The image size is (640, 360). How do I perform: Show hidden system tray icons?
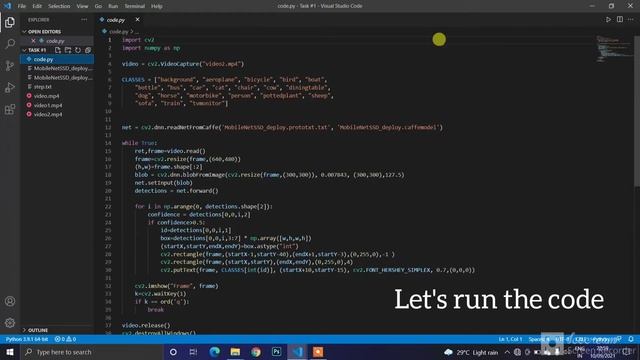[507, 352]
